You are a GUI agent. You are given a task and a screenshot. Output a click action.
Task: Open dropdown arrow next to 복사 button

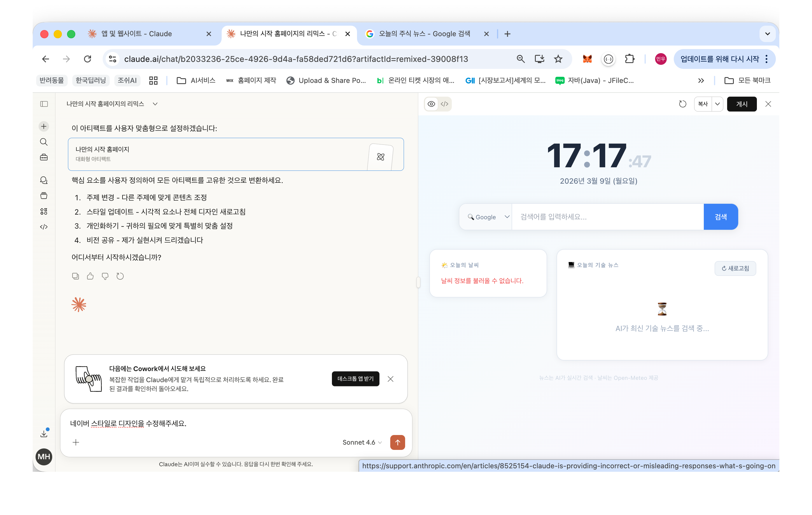pos(717,104)
